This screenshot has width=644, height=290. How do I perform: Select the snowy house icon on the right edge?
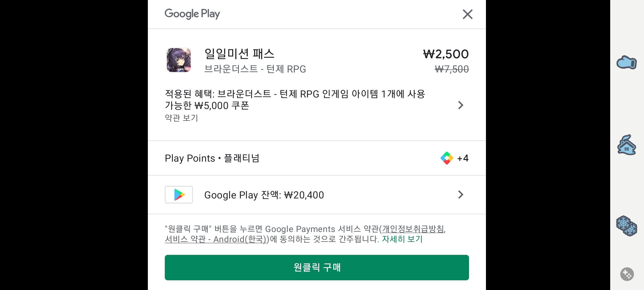627,145
